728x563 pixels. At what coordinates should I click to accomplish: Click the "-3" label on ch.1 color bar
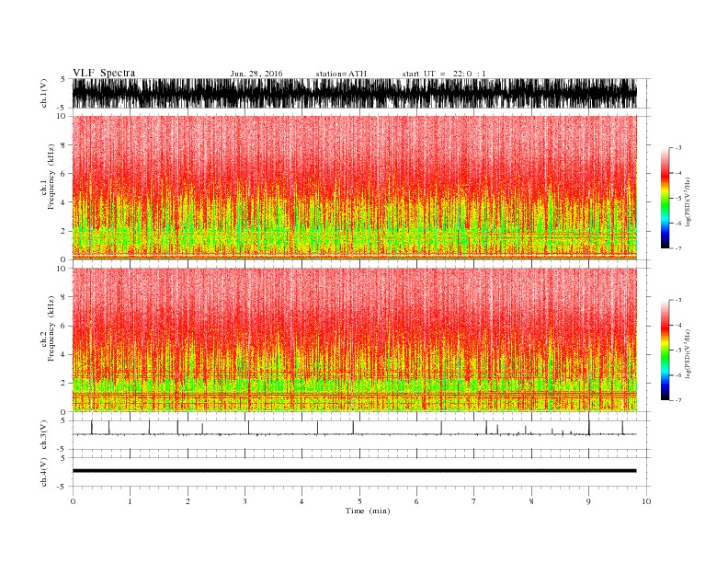678,148
